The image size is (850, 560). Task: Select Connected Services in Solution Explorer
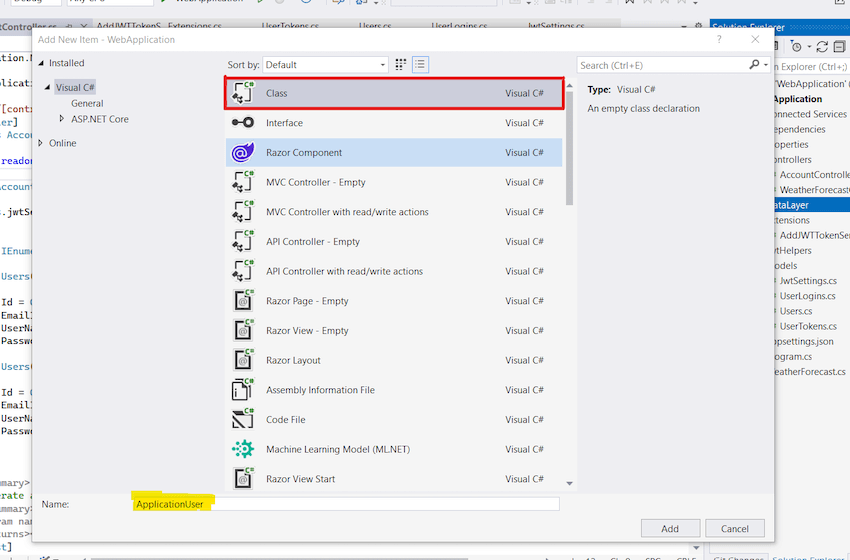810,114
